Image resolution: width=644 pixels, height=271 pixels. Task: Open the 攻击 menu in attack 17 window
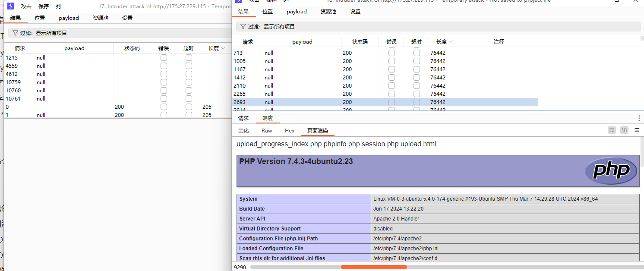[26, 6]
